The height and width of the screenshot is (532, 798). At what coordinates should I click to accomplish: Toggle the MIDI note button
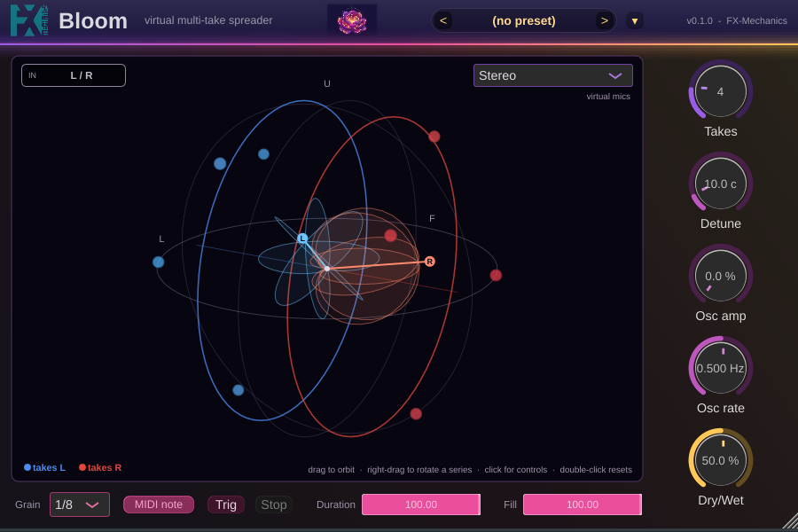(x=159, y=505)
